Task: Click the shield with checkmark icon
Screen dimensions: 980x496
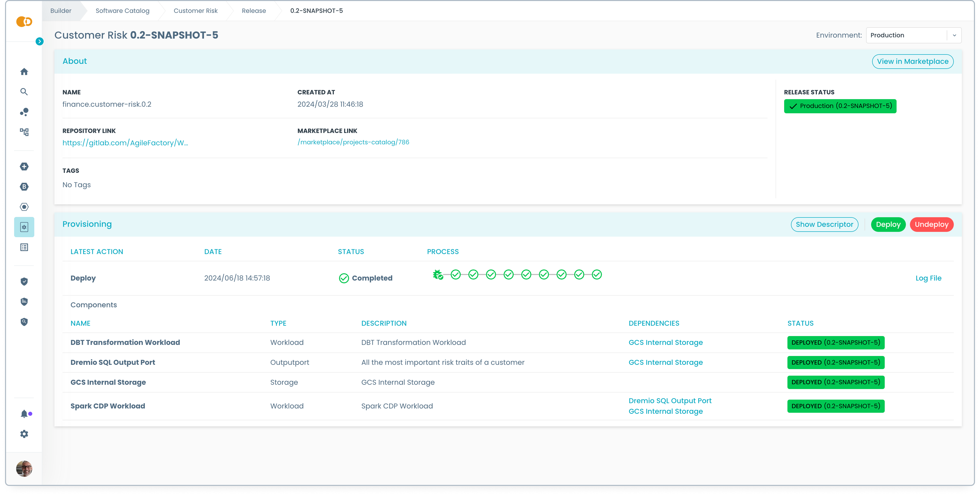Action: coord(24,281)
